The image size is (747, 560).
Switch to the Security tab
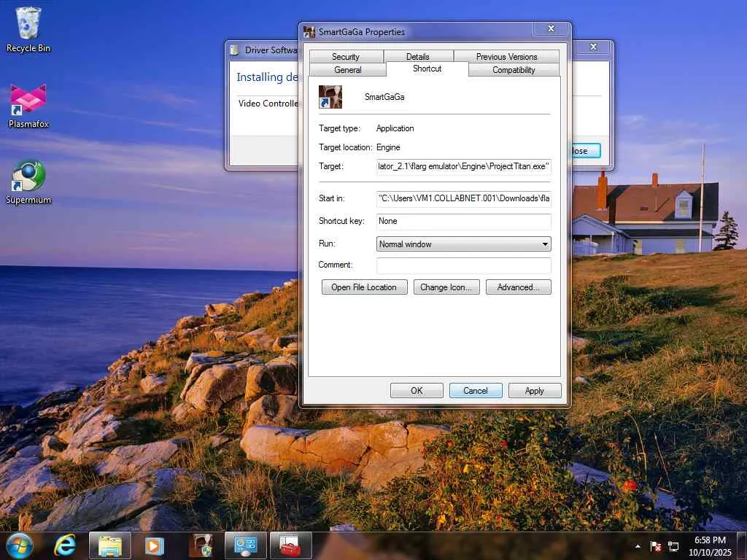[x=346, y=57]
